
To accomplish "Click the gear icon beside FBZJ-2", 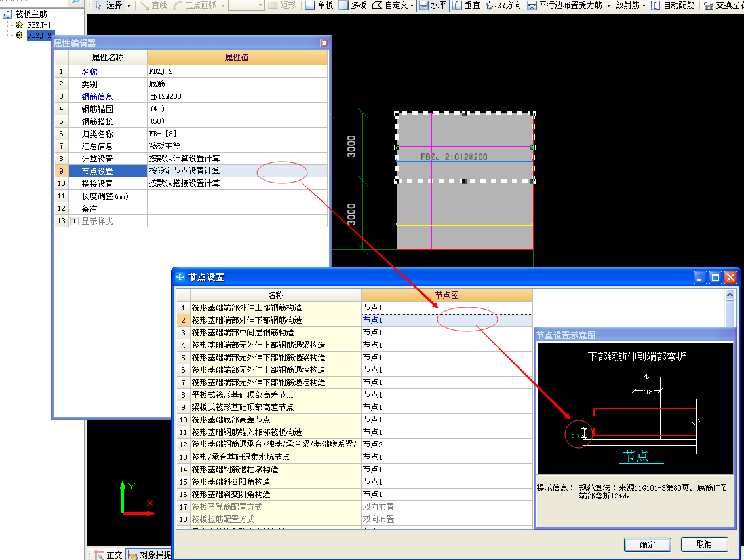I will point(20,35).
